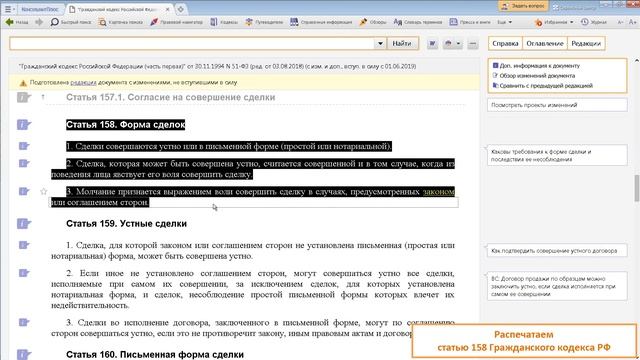Click into the in-document search field

click(x=192, y=43)
